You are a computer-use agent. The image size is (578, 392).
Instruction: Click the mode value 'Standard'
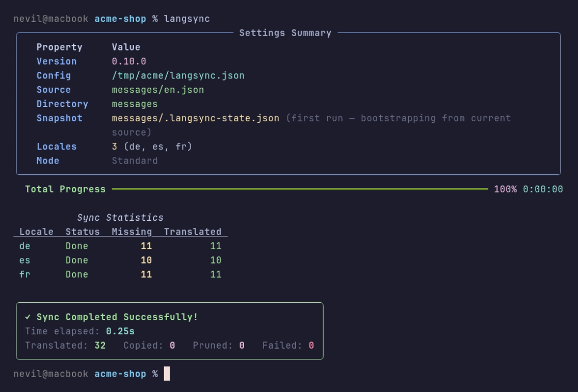coord(135,160)
